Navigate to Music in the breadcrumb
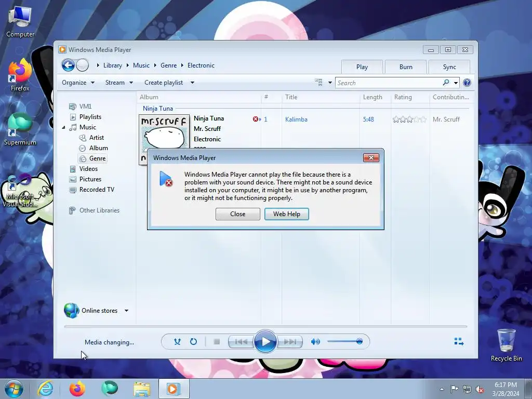Image resolution: width=532 pixels, height=399 pixels. tap(141, 65)
